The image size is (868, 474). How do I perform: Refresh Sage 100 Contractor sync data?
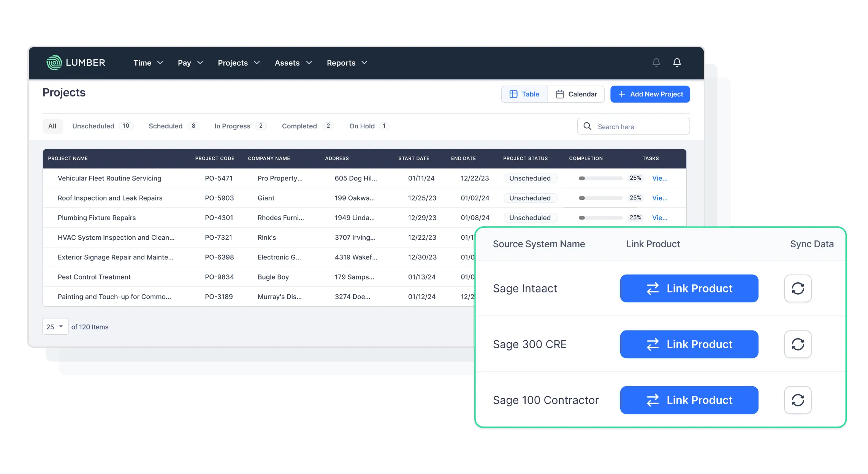pyautogui.click(x=798, y=400)
